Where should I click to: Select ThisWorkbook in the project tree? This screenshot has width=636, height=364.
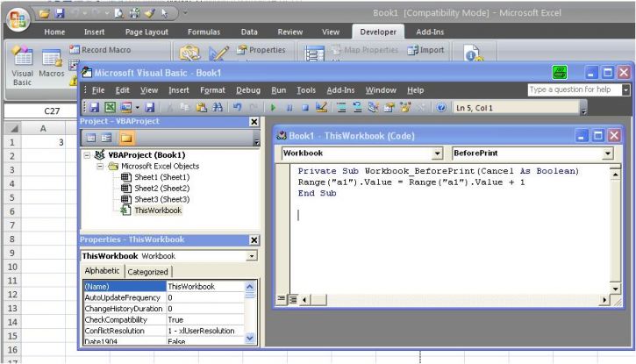[x=158, y=211]
